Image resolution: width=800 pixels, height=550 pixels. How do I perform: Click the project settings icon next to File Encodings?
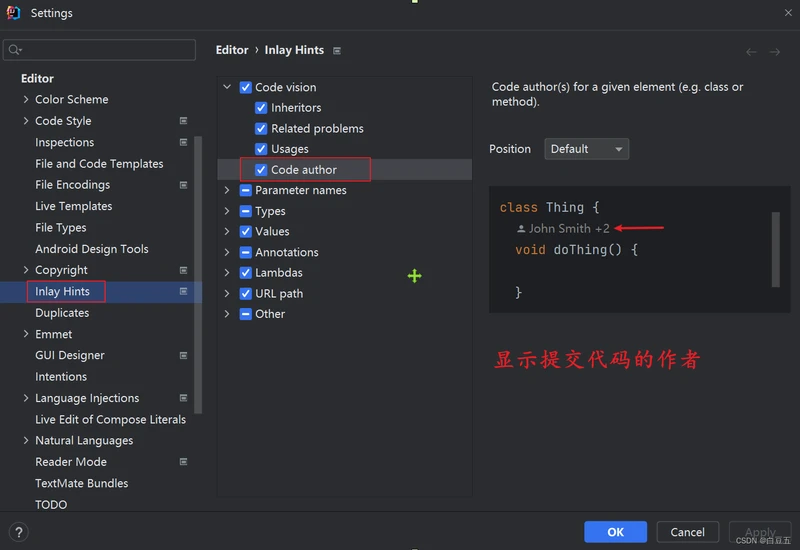[183, 185]
